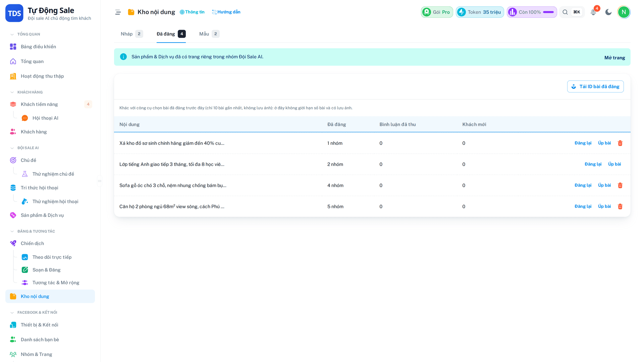Switch to the Mẫu tab
Screen dimensions: 644x362
coord(209,34)
